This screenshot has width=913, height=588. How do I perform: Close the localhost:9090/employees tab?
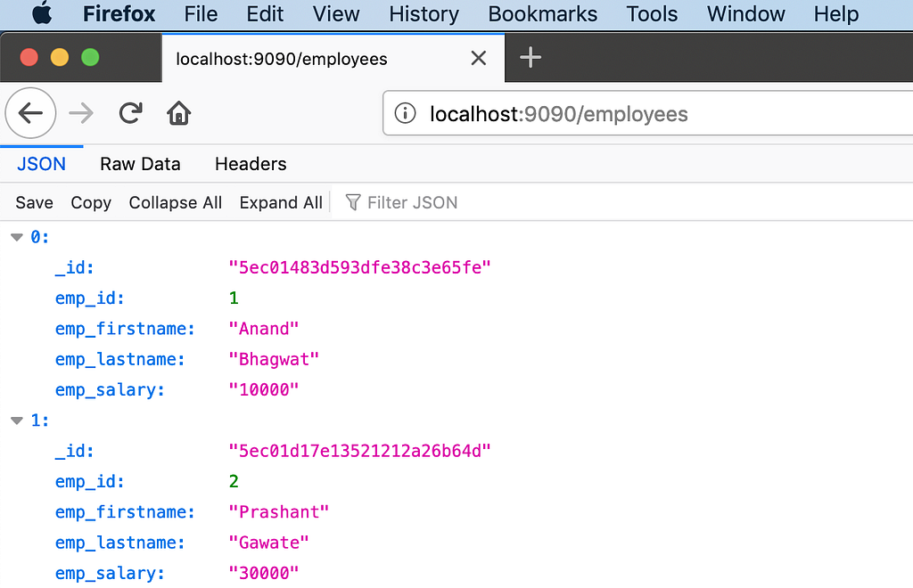coord(479,58)
